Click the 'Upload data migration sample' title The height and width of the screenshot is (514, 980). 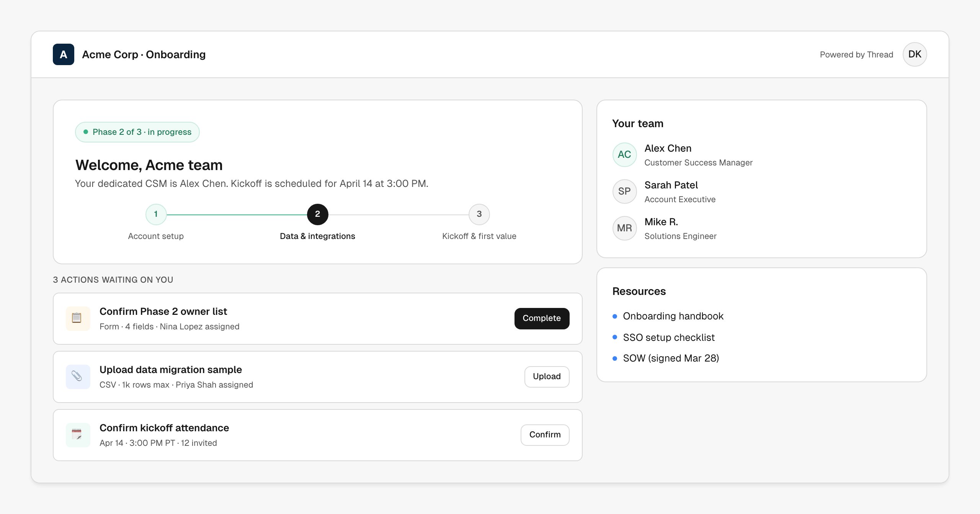pos(171,370)
